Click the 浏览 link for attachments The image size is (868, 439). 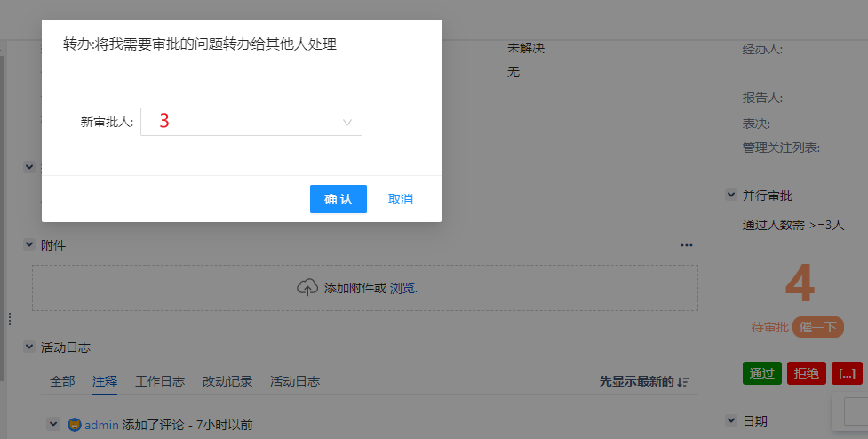[x=403, y=288]
